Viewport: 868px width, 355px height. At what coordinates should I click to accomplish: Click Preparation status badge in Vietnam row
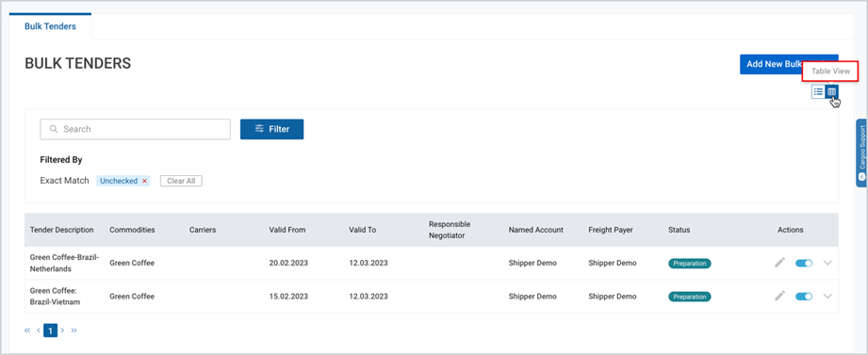(x=689, y=297)
